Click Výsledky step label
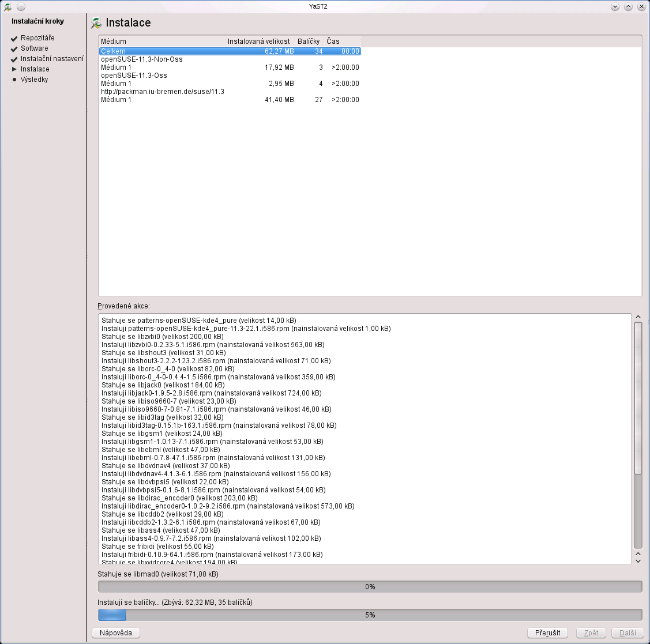The width and height of the screenshot is (650, 644). (35, 80)
